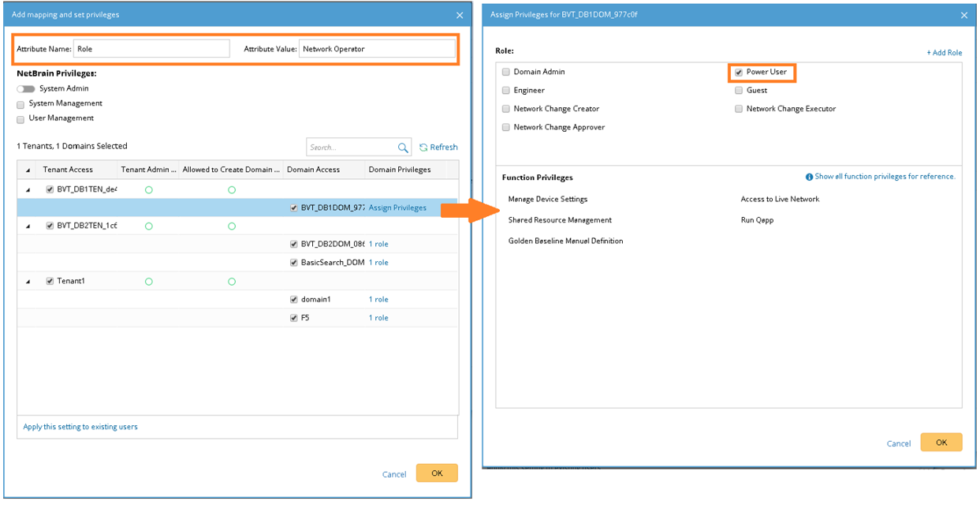Close the Assign Privileges dialog
The height and width of the screenshot is (505, 980).
[x=963, y=15]
